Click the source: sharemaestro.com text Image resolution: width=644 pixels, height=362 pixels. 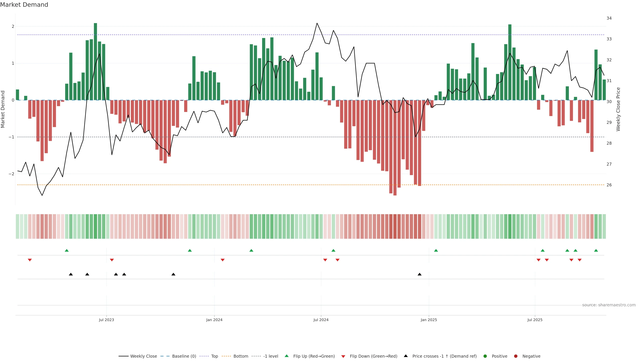609,305
